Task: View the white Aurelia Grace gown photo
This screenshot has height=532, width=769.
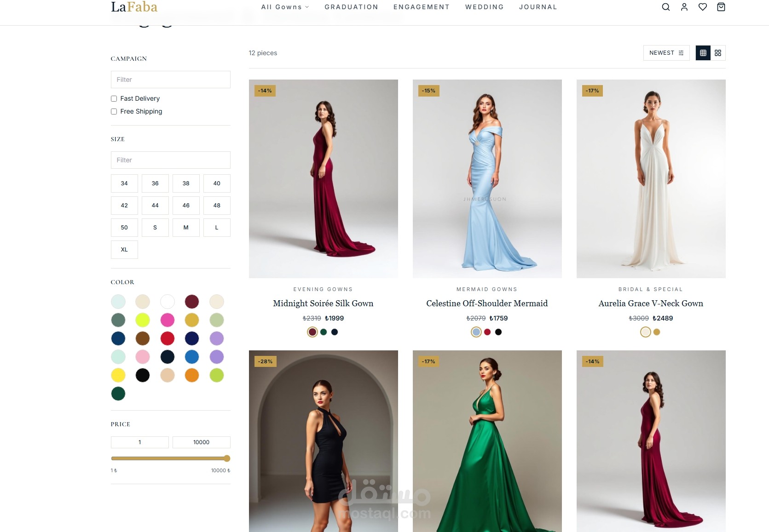Action: coord(651,179)
